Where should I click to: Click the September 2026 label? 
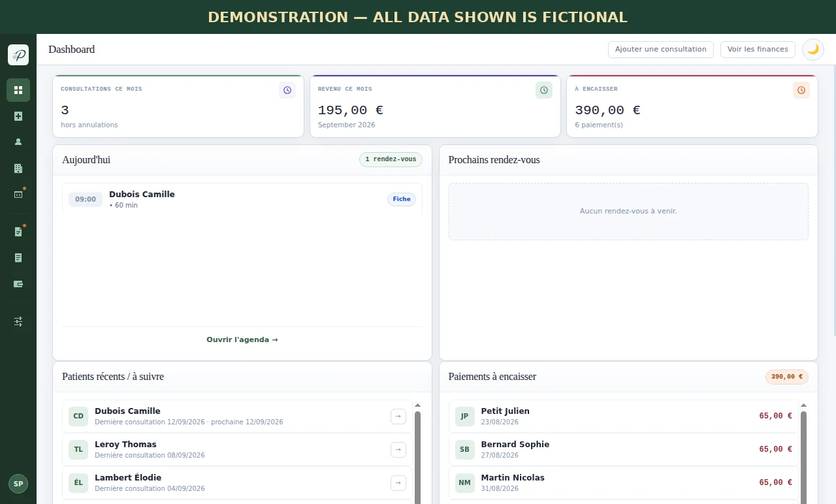click(x=347, y=125)
